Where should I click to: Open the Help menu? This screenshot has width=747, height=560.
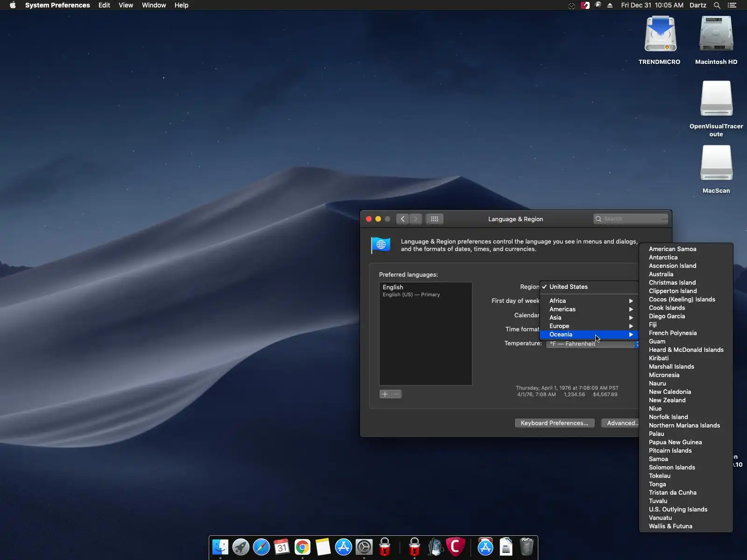click(181, 5)
